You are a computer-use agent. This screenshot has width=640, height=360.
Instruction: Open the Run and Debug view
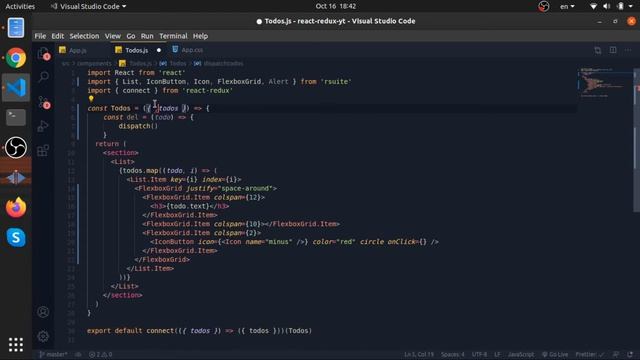pos(43,126)
